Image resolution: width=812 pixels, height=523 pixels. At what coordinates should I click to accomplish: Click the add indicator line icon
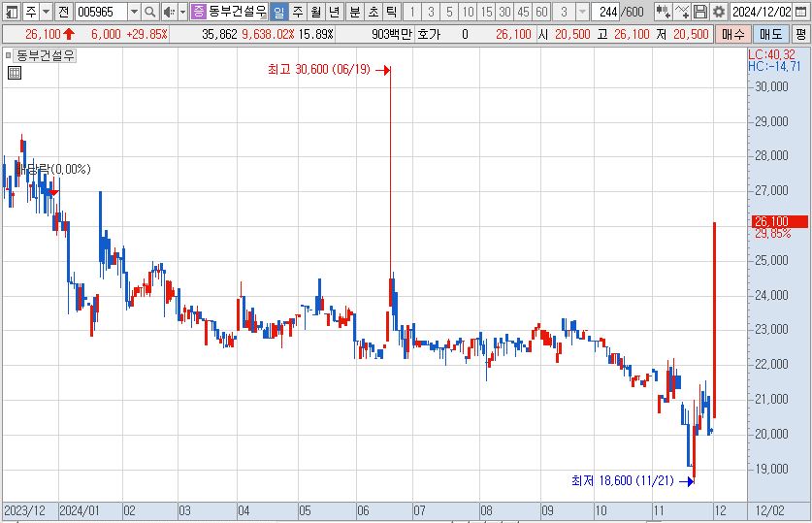681,12
